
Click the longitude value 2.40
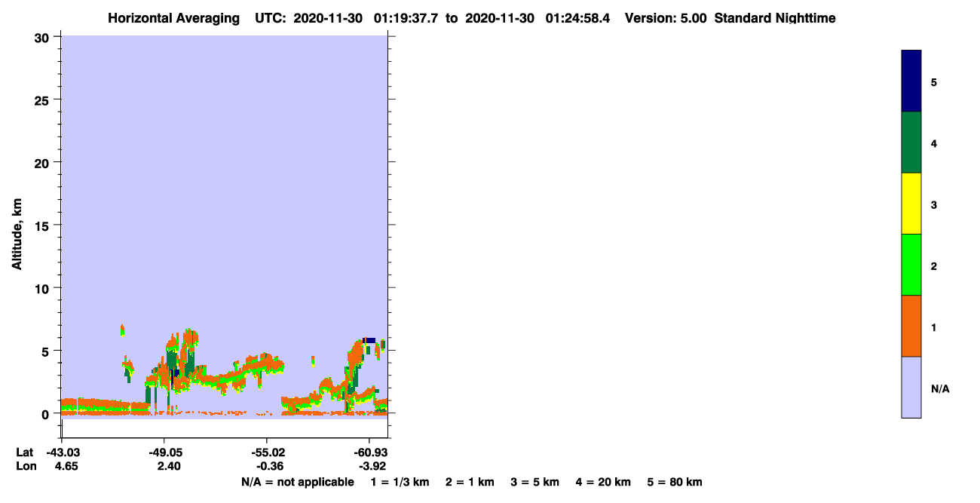pyautogui.click(x=167, y=466)
